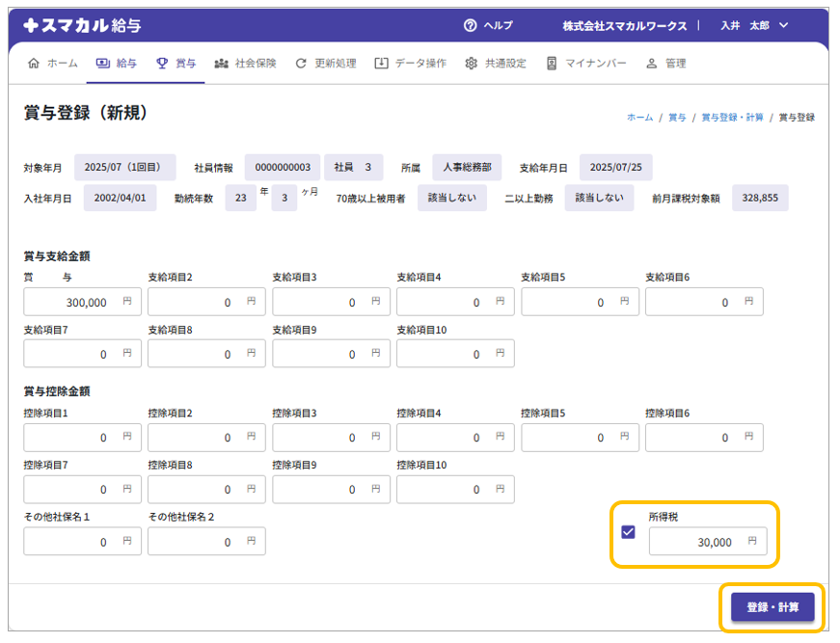Click the data operation (データ操作) download icon
840x643 pixels.
tap(381, 64)
